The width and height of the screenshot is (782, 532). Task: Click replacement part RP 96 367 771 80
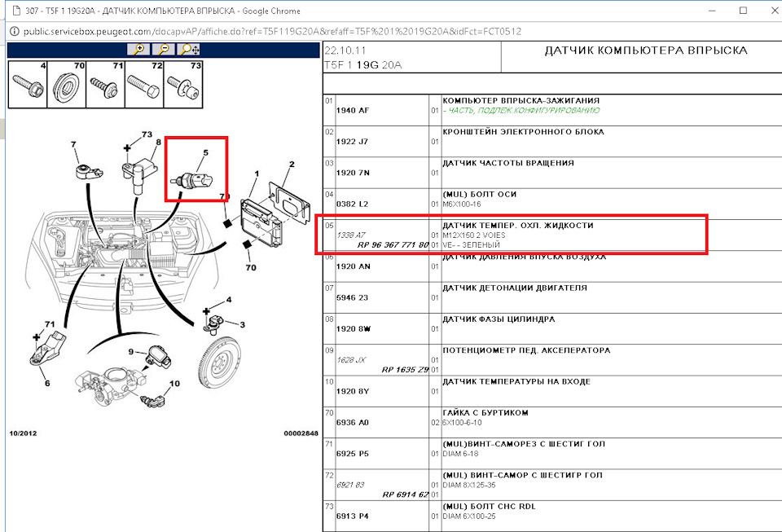[x=393, y=244]
